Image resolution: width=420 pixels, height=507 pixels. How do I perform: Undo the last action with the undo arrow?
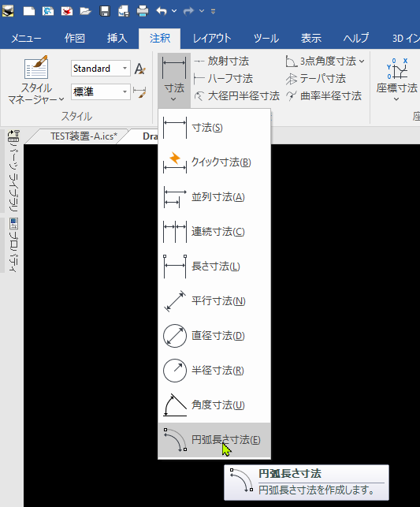[x=162, y=11]
